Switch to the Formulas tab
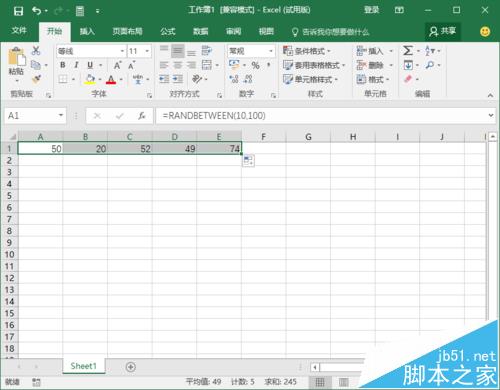The width and height of the screenshot is (500, 390). click(168, 31)
